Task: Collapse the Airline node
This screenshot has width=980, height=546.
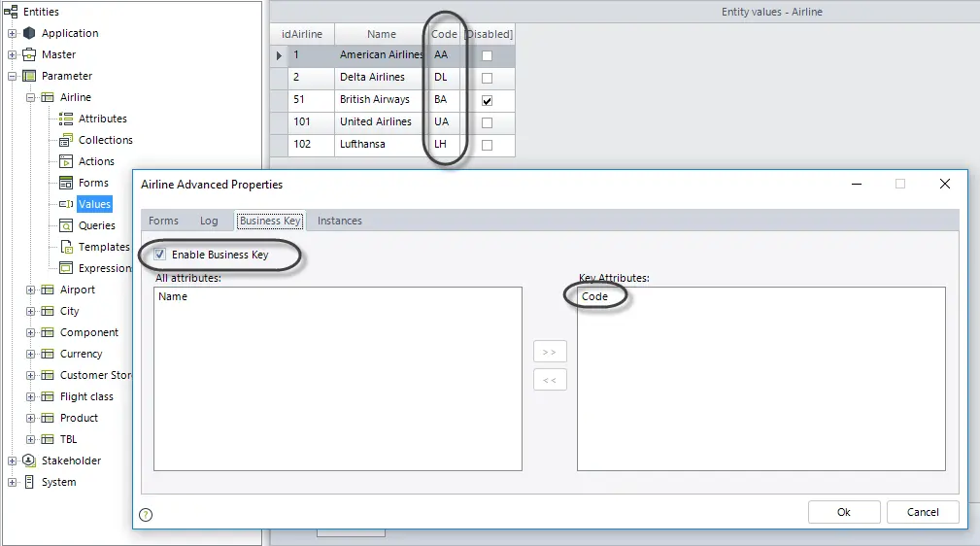Action: pos(30,97)
